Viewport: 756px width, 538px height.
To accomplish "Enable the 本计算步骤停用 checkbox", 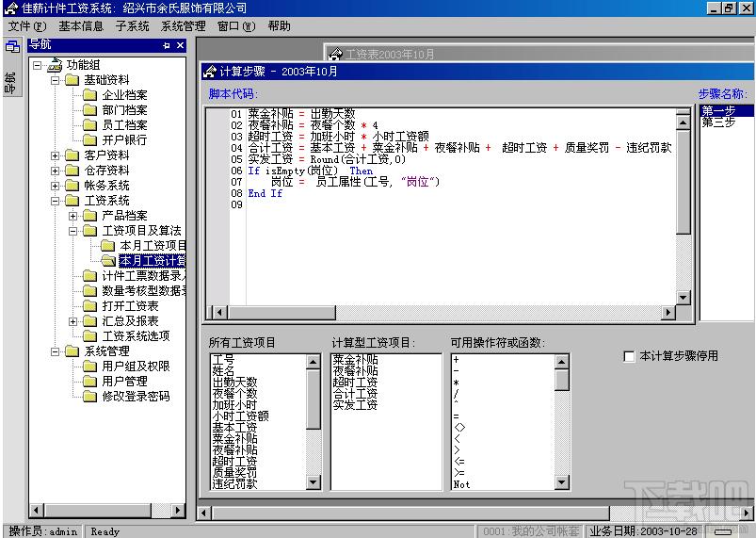I will coord(629,356).
